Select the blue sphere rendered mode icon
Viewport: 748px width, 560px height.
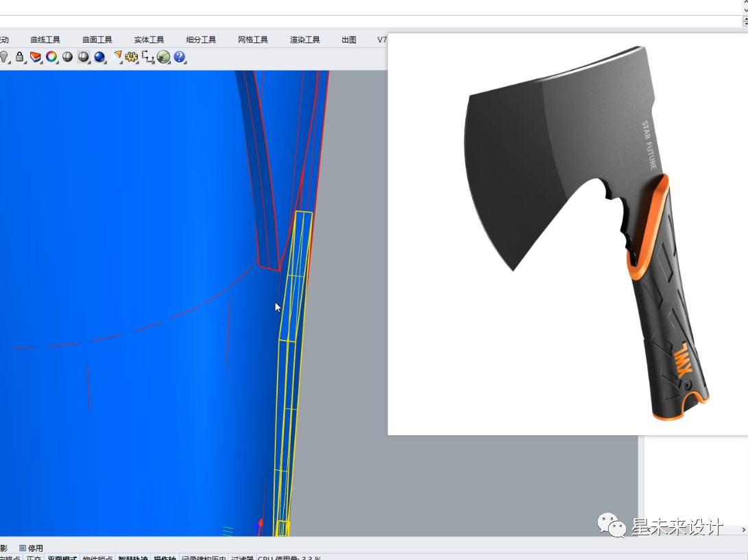click(x=99, y=57)
